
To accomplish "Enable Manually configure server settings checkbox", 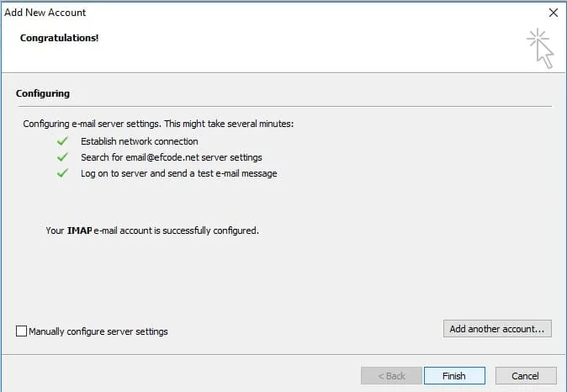I will tap(22, 331).
